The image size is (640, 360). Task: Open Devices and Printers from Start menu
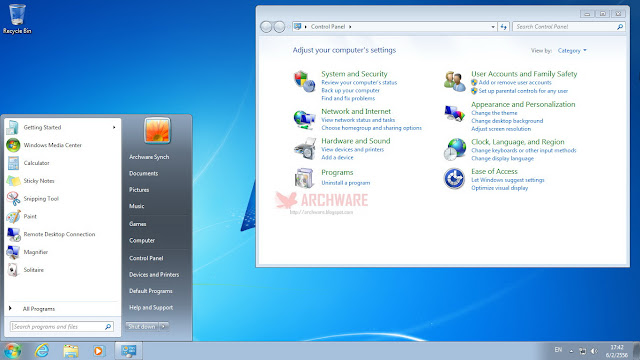[x=154, y=275]
